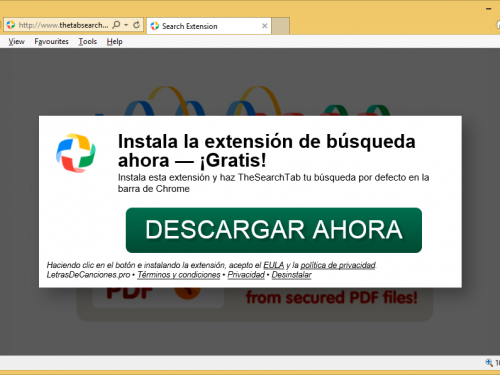
Task: Click the LetrasDeCanciones.pro text
Action: tap(88, 275)
